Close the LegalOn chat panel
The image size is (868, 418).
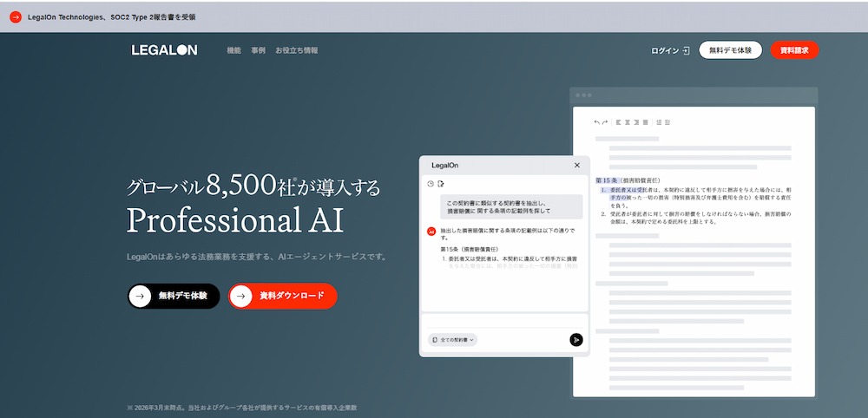577,166
